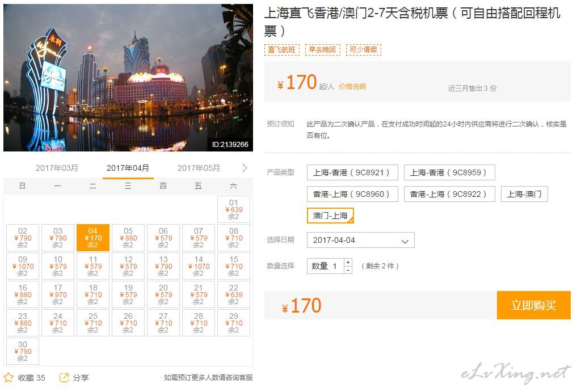577x392 pixels.
Task: Select April 05 priced ¥880
Action: pyautogui.click(x=128, y=238)
